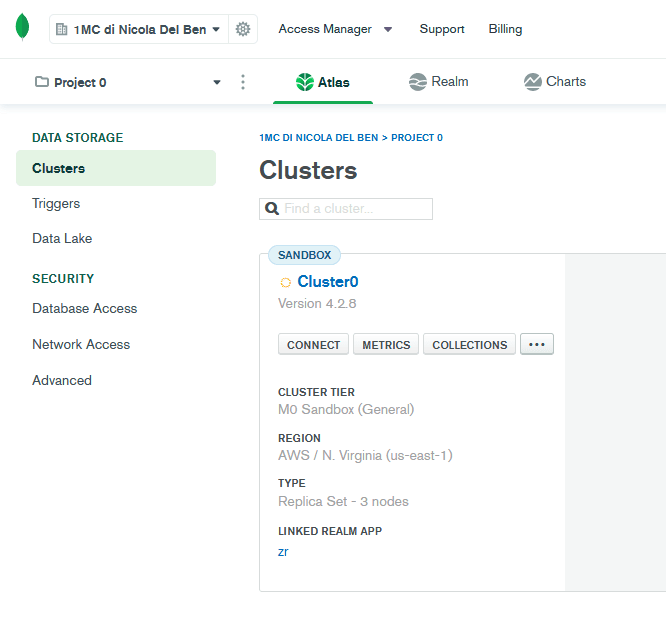Click the SANDBOX badge
Viewport: 666px width, 626px height.
(304, 255)
